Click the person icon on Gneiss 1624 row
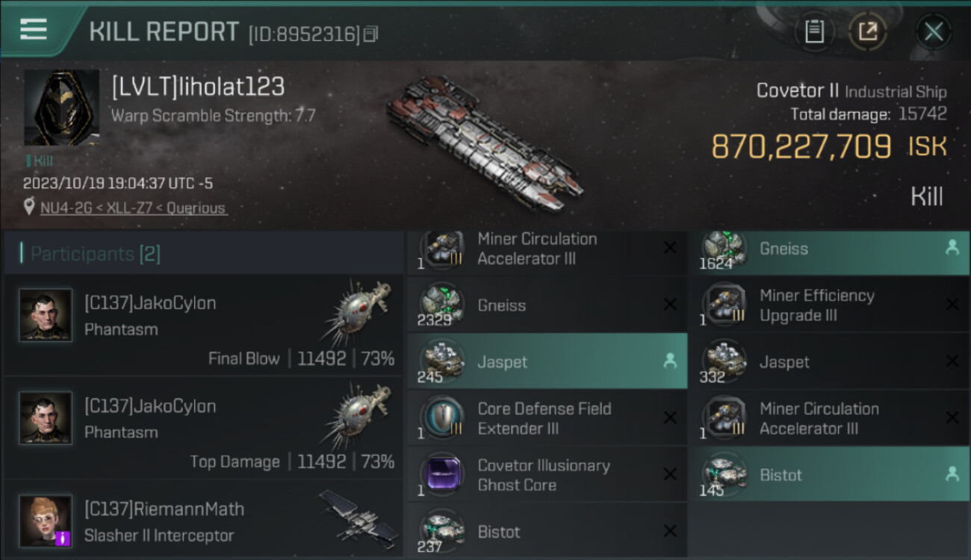The height and width of the screenshot is (560, 971). [952, 249]
